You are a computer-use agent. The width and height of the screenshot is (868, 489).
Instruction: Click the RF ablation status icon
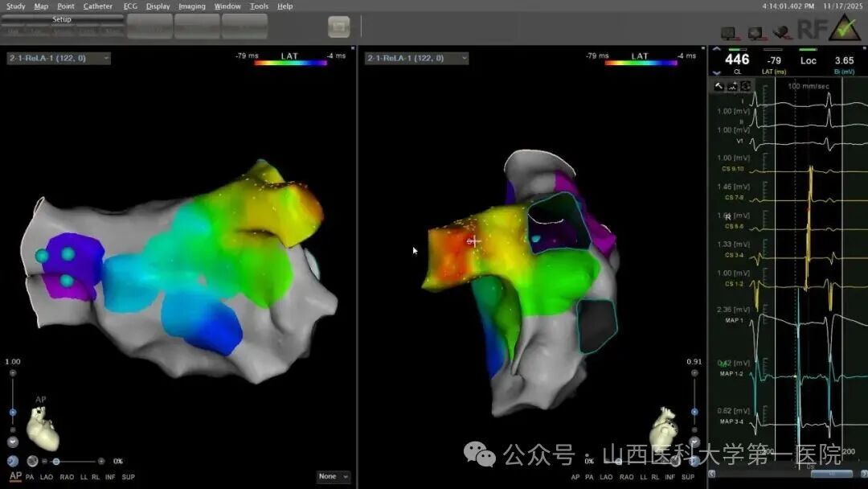tap(809, 30)
